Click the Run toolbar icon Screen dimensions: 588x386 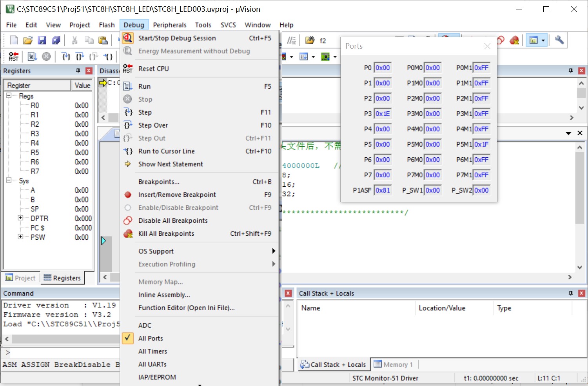coord(32,56)
